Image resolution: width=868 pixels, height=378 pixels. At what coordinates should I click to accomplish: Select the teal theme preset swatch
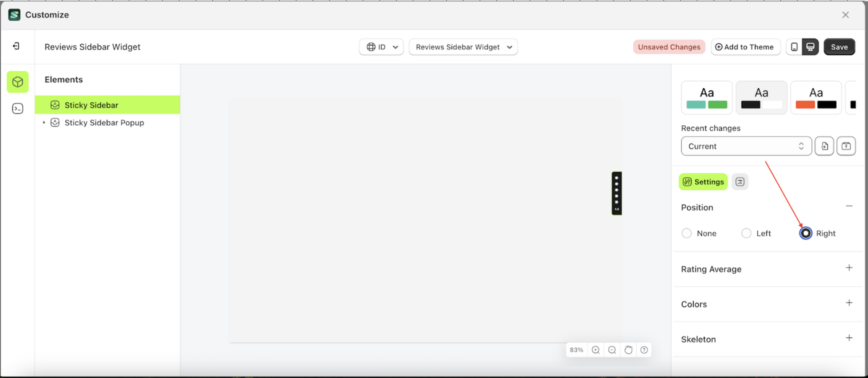(706, 97)
